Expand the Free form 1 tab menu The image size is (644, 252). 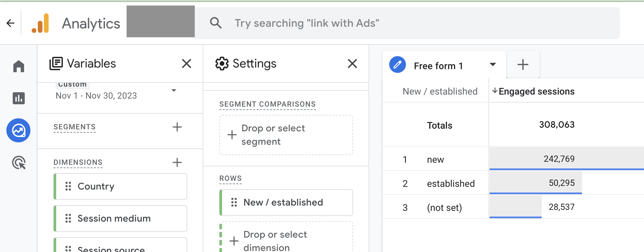click(x=493, y=65)
